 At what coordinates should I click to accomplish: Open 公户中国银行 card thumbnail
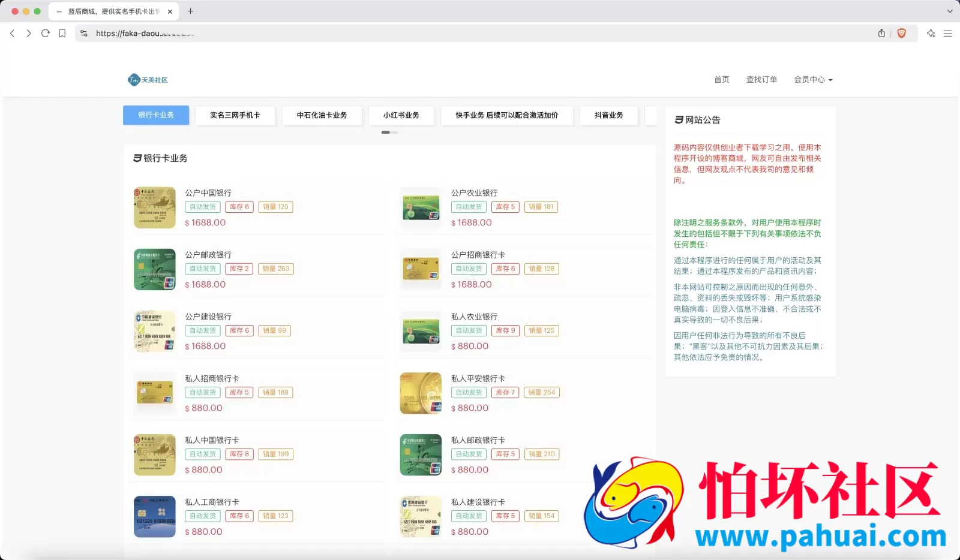tap(155, 207)
